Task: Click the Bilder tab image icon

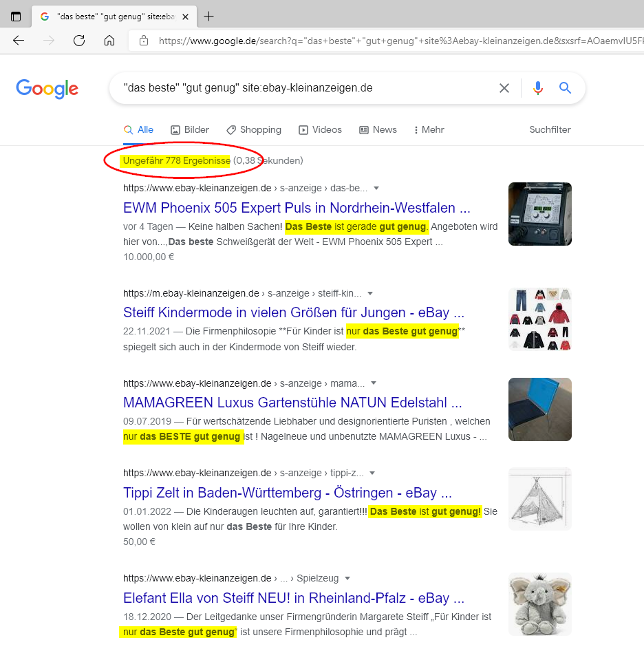Action: coord(175,130)
